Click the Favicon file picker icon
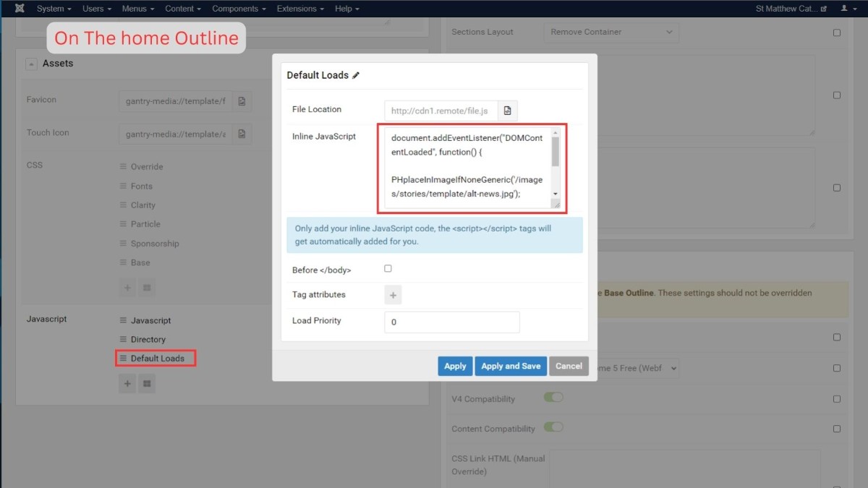Viewport: 868px width, 488px height. (x=242, y=101)
